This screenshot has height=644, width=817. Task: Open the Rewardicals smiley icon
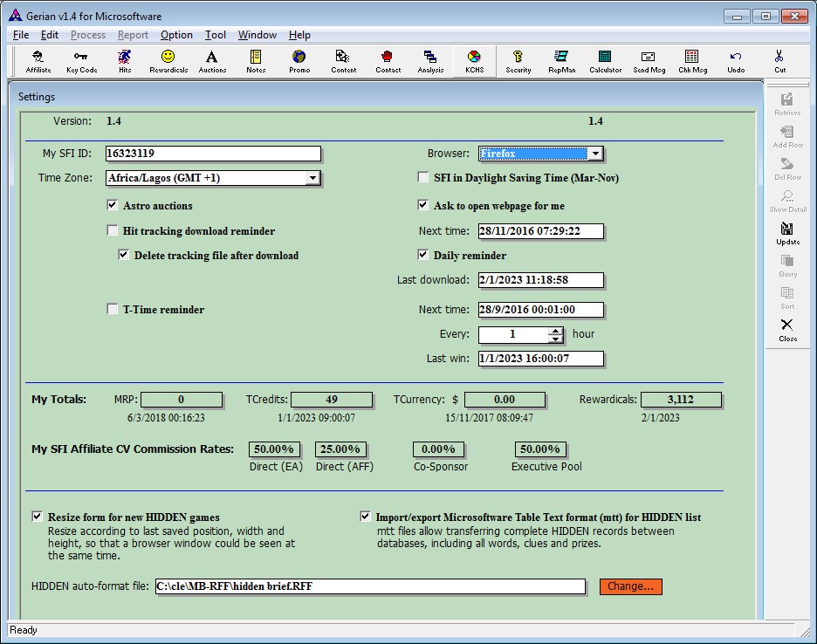coord(168,61)
